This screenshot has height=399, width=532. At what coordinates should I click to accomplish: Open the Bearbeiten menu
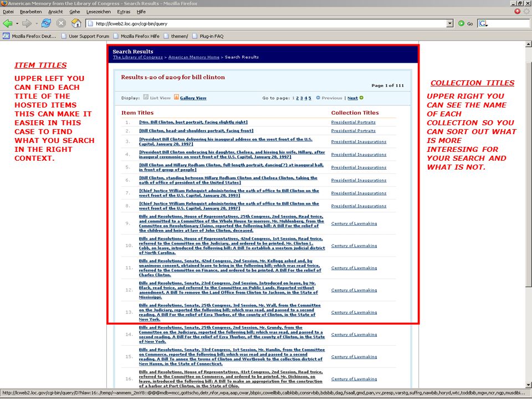31,12
